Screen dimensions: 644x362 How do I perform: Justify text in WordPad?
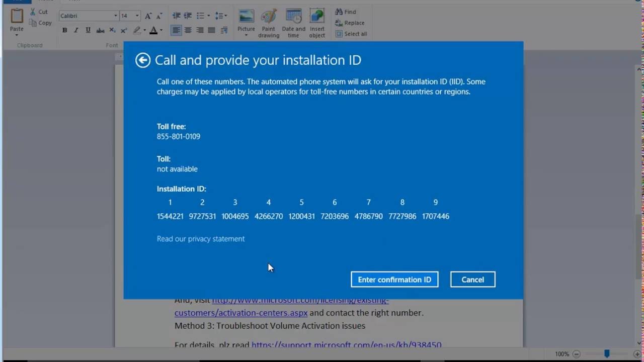211,30
